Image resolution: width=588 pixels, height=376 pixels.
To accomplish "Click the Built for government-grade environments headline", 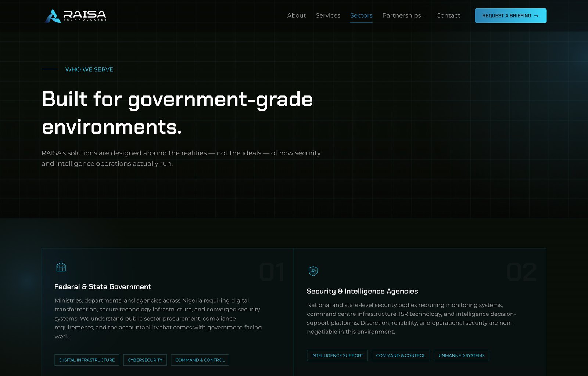I will click(x=177, y=113).
